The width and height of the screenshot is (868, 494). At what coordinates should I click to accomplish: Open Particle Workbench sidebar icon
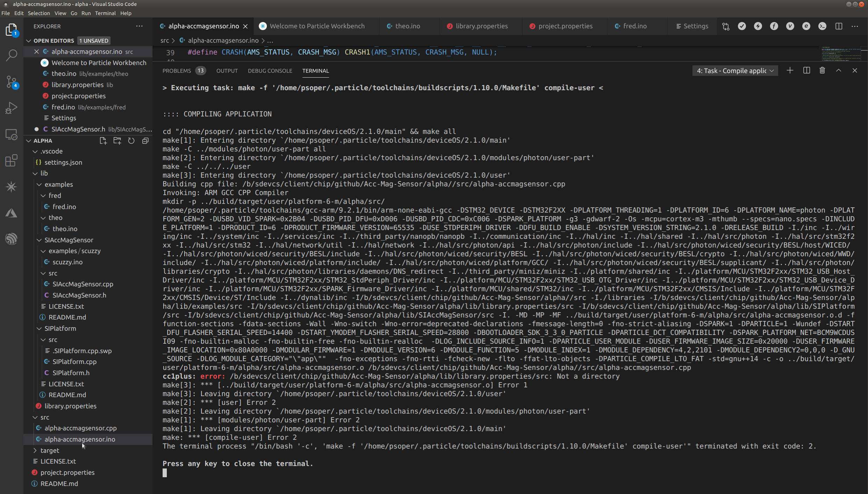(x=12, y=187)
